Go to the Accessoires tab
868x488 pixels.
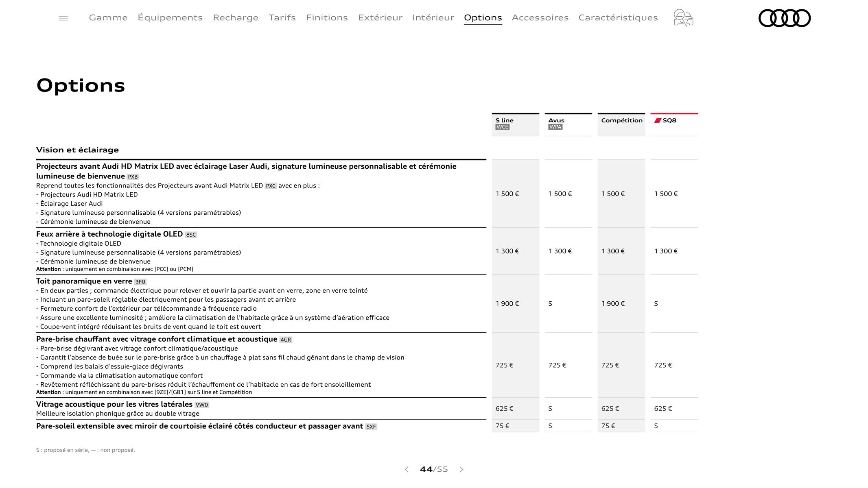[540, 17]
